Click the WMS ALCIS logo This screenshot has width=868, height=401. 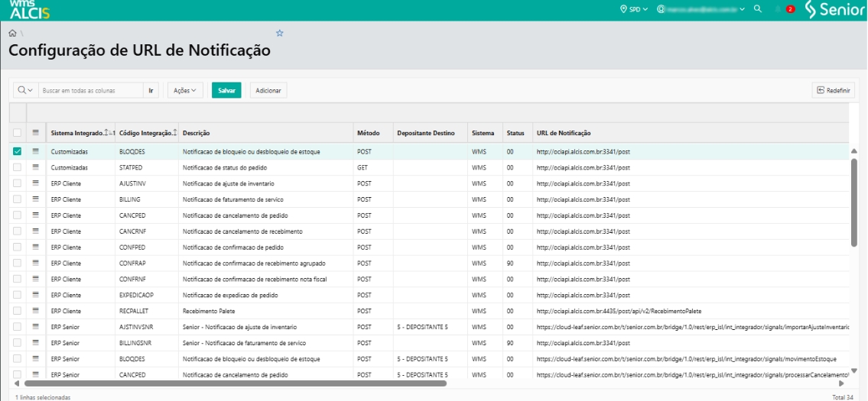28,10
